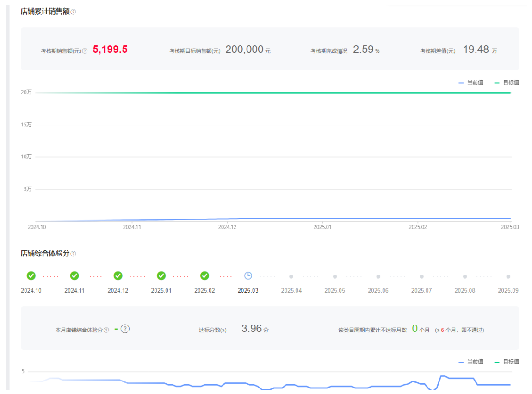Select the green checkmark above 2025.02
This screenshot has width=532, height=394.
[x=204, y=276]
